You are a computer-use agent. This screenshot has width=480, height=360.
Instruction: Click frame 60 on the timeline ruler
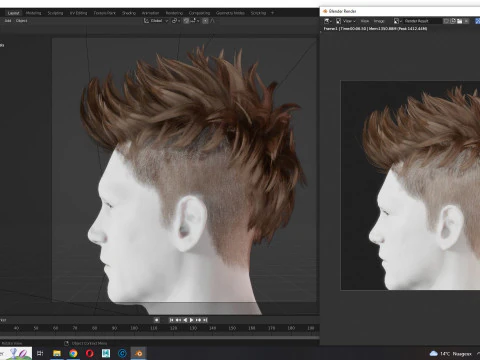pos(55,328)
